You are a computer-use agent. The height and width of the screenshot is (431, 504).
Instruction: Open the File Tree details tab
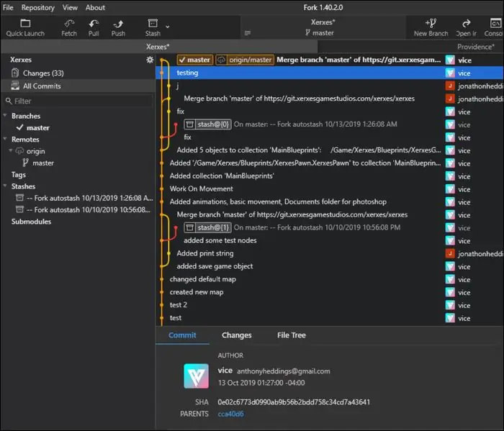coord(292,335)
